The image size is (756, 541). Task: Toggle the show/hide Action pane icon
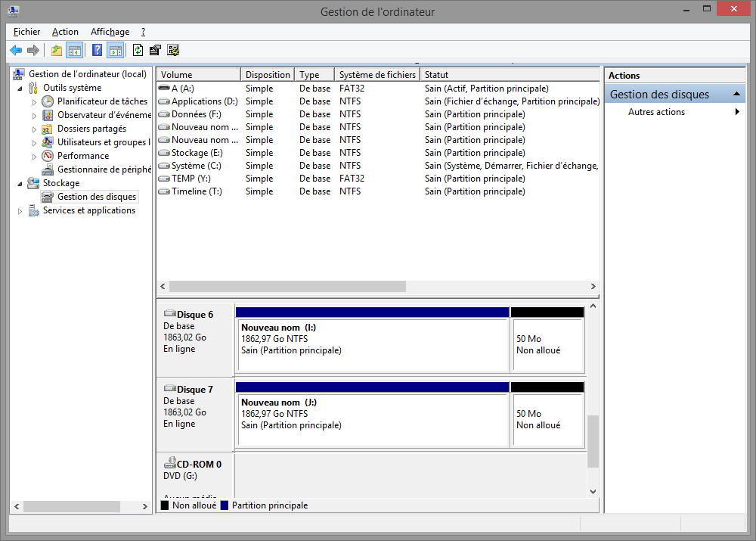point(116,50)
